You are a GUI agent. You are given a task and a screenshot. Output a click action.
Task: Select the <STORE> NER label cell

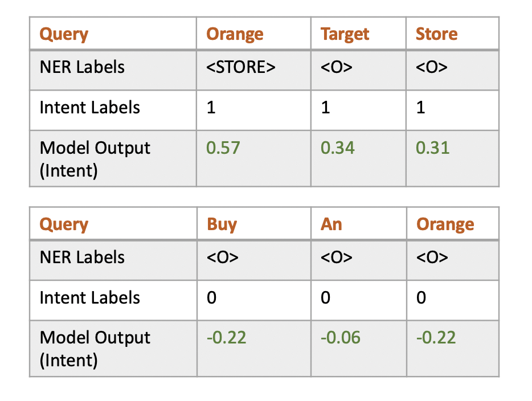point(241,67)
